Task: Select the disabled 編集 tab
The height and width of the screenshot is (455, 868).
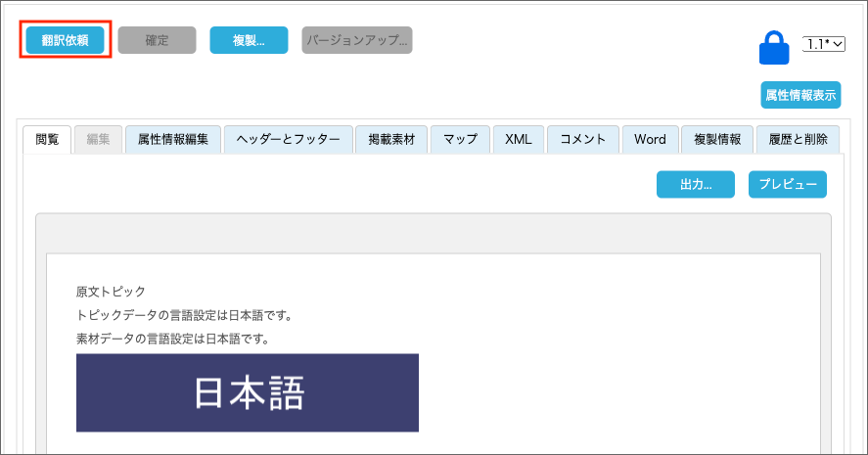Action: click(x=98, y=140)
